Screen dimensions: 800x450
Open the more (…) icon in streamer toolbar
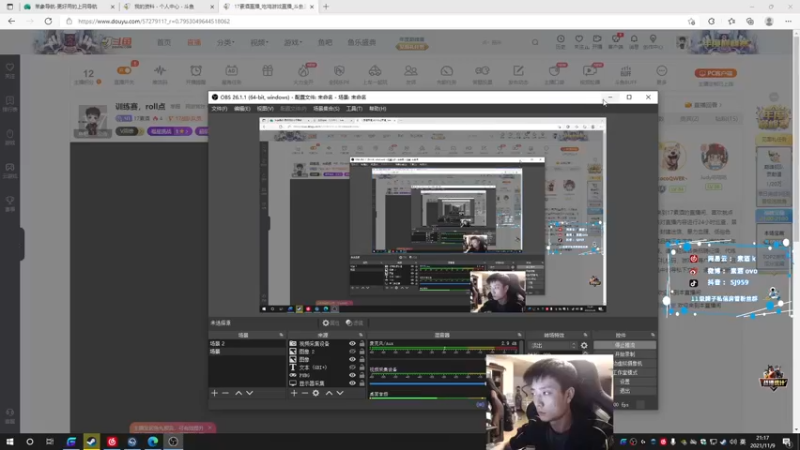point(661,71)
